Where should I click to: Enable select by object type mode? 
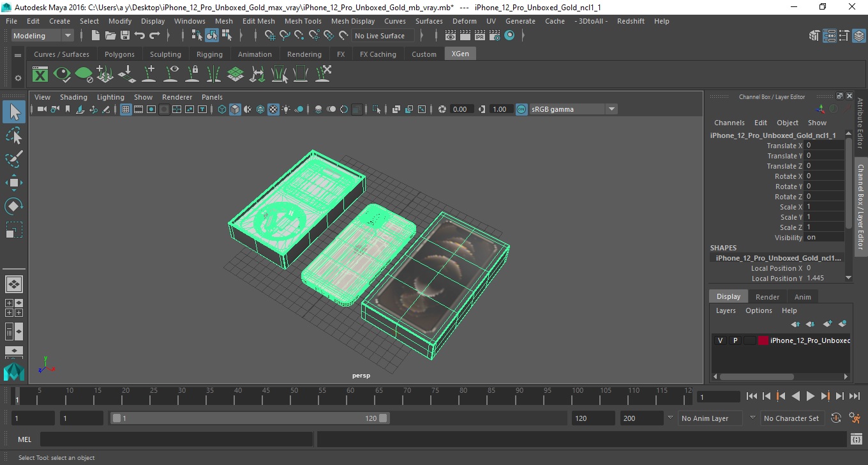tap(212, 36)
